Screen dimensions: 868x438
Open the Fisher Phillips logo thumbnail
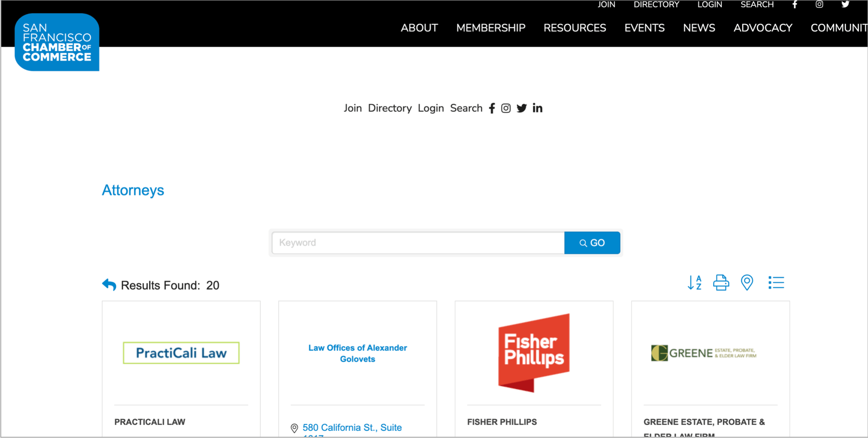pyautogui.click(x=534, y=353)
